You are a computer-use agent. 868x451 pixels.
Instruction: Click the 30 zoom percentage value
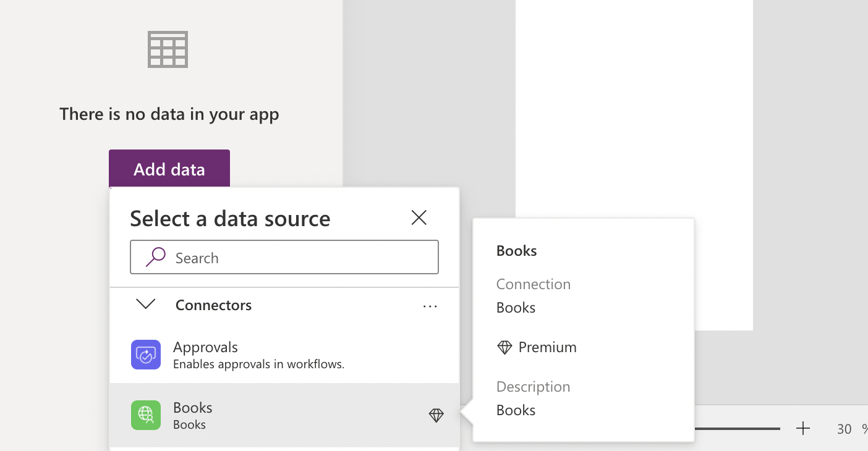(844, 429)
